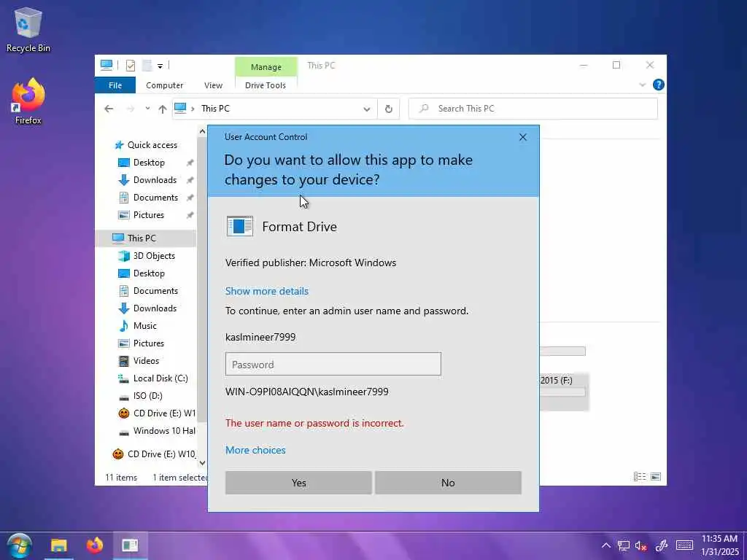Switch to the View ribbon tab

point(214,85)
